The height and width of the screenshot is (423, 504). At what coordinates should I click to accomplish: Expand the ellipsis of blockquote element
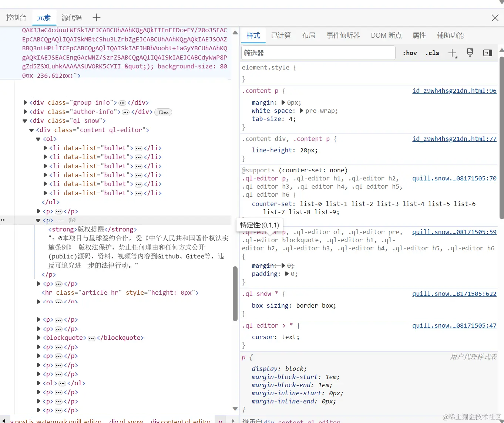point(91,338)
